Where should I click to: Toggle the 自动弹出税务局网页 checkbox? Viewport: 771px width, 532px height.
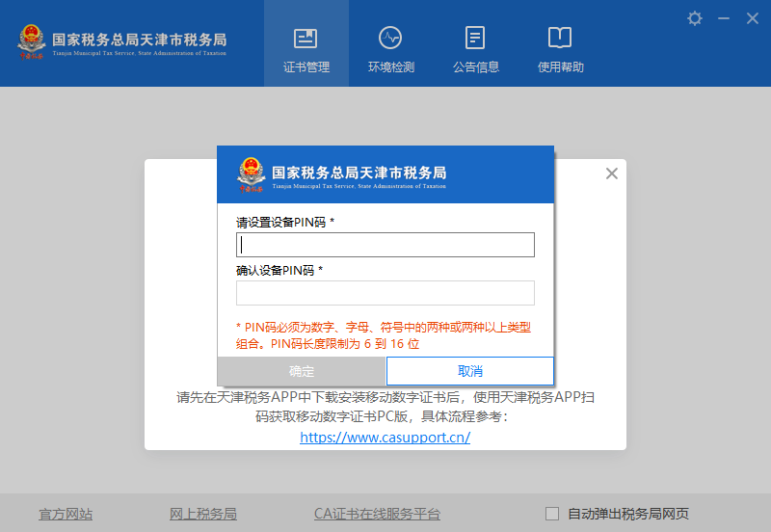pos(552,514)
